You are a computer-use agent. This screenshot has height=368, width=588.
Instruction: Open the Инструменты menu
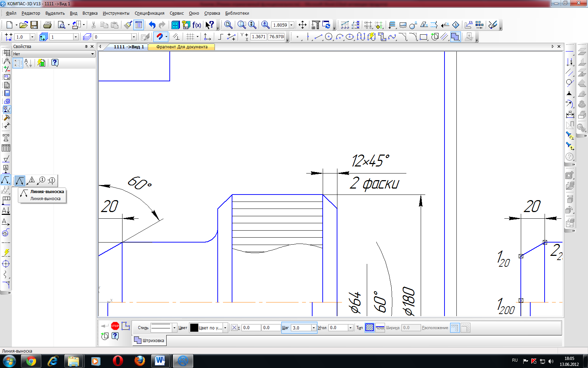116,13
